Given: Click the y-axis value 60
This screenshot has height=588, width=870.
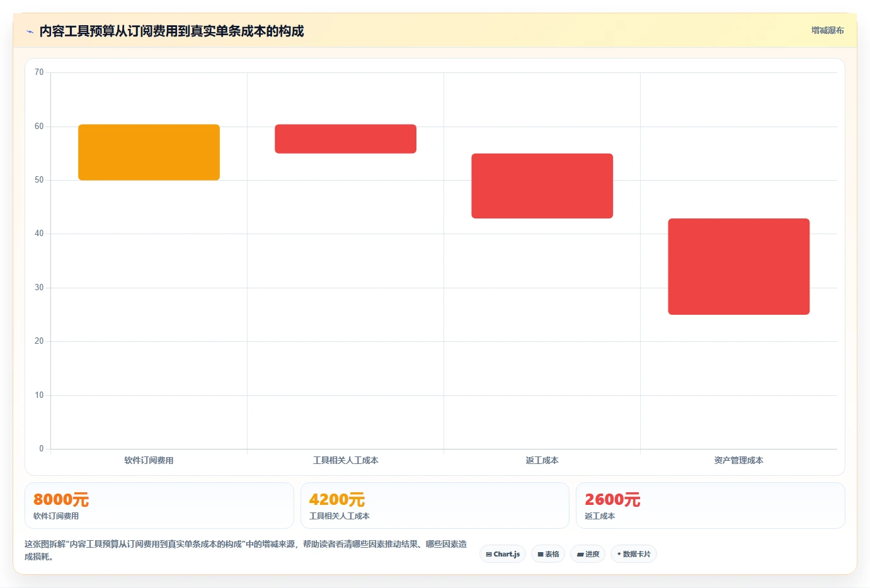Looking at the screenshot, I should click(39, 127).
